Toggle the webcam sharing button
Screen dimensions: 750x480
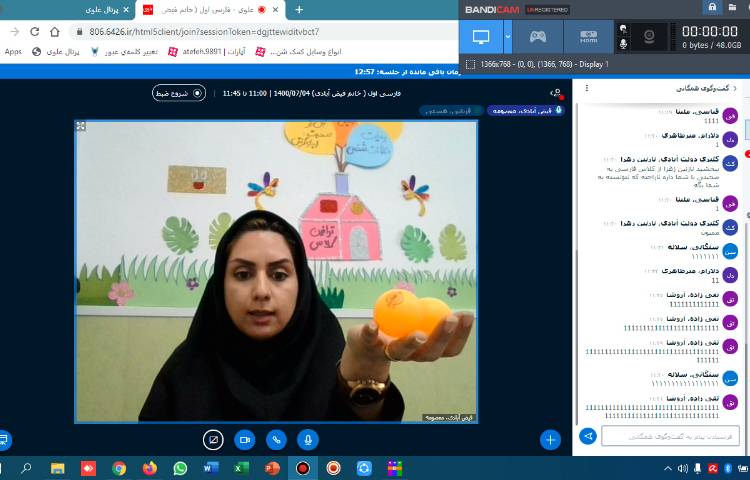244,439
